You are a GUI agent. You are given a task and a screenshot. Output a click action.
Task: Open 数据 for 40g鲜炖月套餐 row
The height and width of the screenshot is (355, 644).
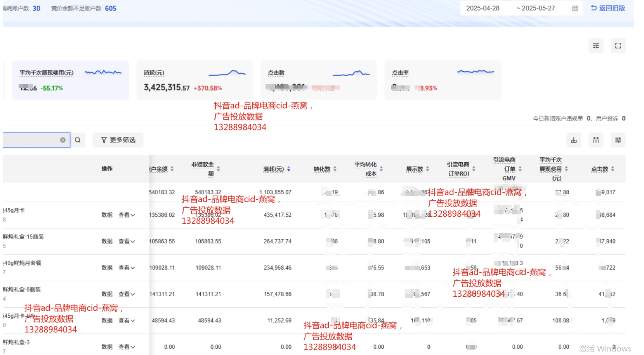pos(107,268)
